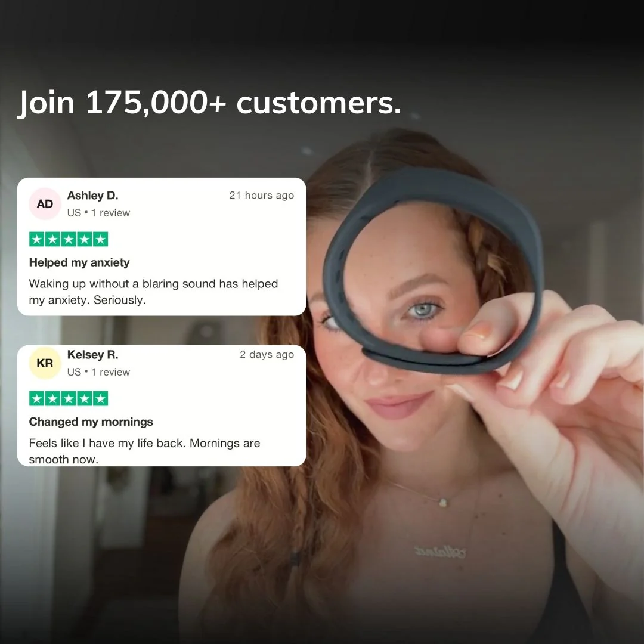Click the "Join 175,000+ customers." headline
The image size is (644, 644).
(209, 103)
